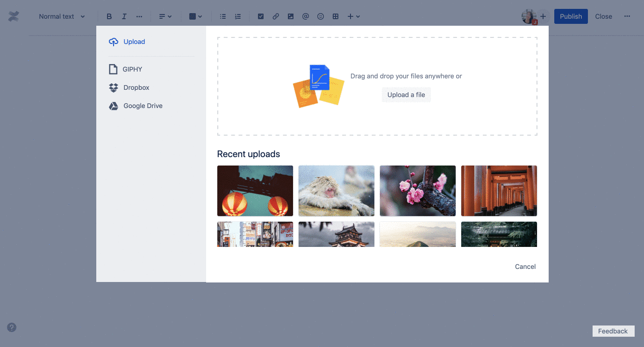The height and width of the screenshot is (347, 644).
Task: Open page options ellipsis at top right
Action: (x=627, y=16)
